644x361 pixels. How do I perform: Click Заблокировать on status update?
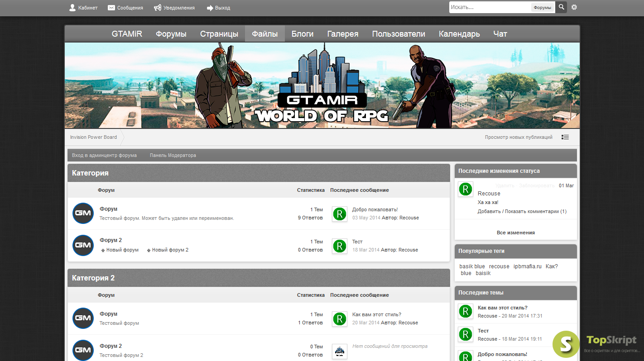click(x=537, y=185)
